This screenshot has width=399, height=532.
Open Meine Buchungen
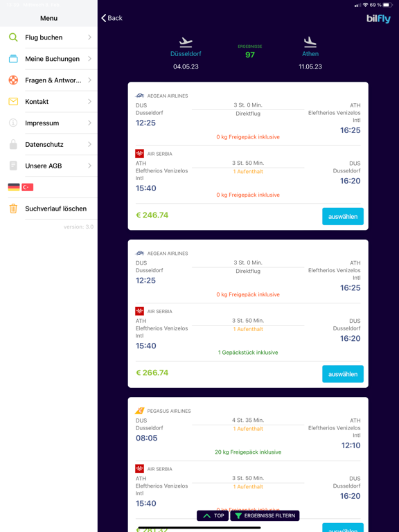pos(48,59)
